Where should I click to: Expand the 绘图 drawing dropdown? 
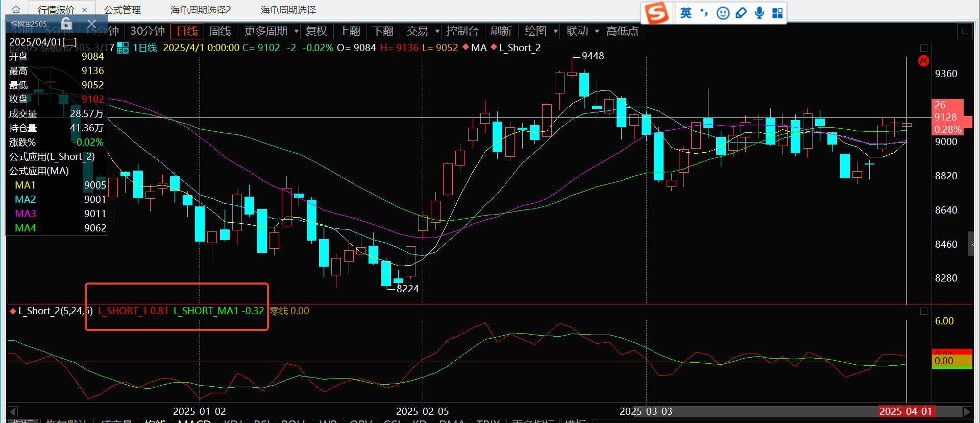coord(556,31)
